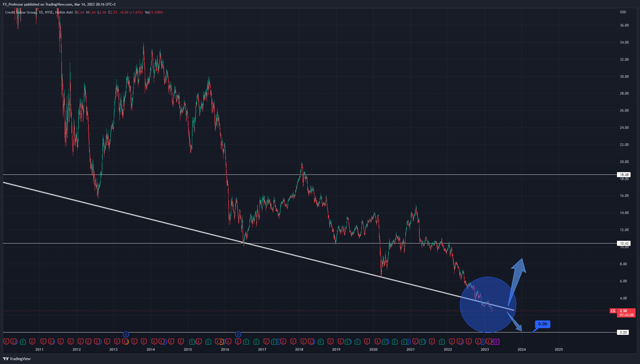
Task: Click the 28.00 price axis label
Action: click(624, 93)
